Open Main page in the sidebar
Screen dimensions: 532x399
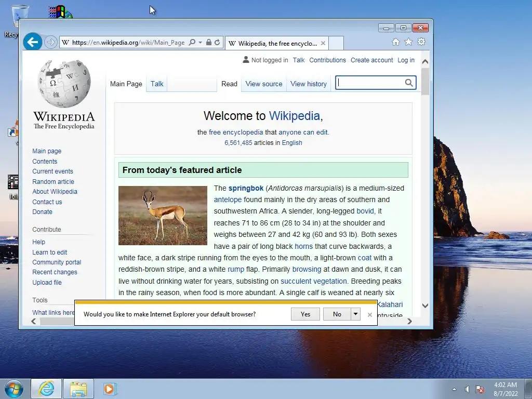[47, 151]
